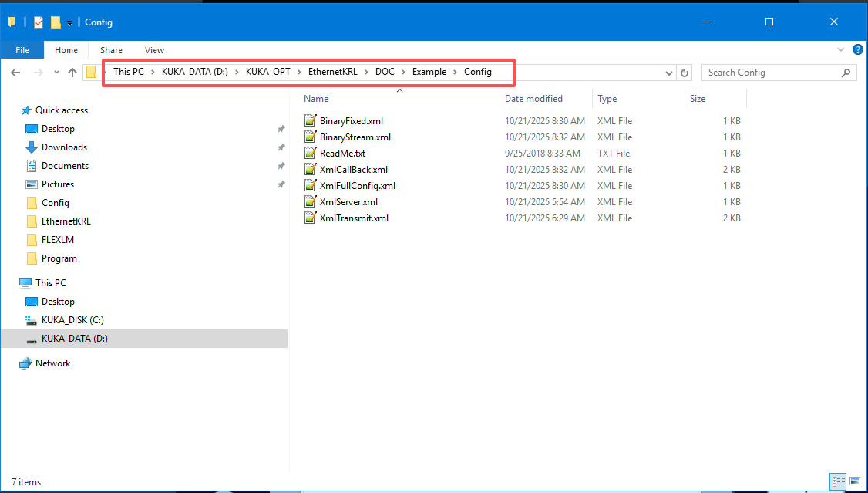868x493 pixels.
Task: Open FLEXLM folder in the sidebar
Action: click(58, 240)
